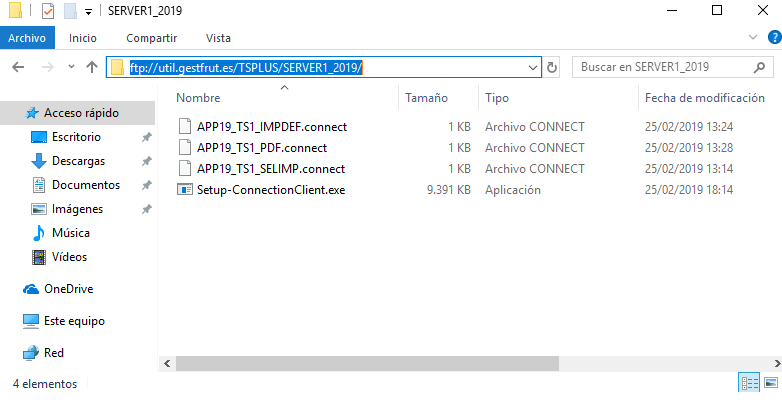Open the Setup-ConnectionClient.exe application icon
This screenshot has height=412, width=782.
click(184, 189)
